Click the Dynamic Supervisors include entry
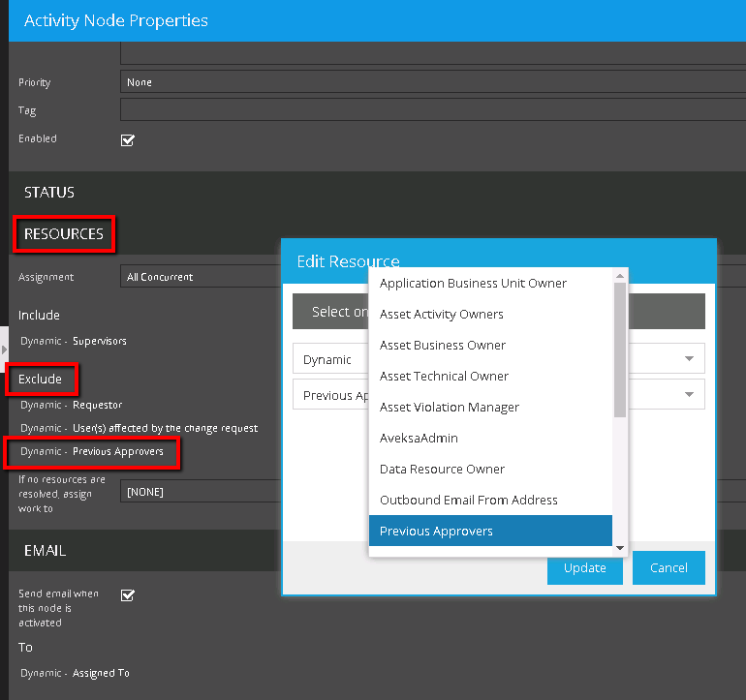The width and height of the screenshot is (746, 700). click(x=74, y=341)
